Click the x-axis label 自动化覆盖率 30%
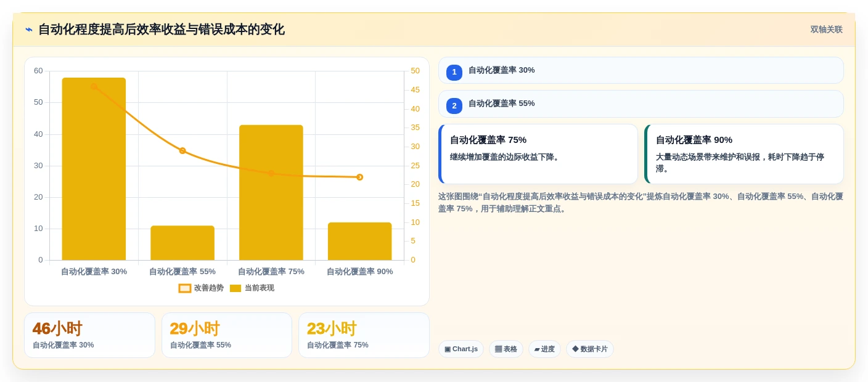Screen dimensions: 868x382 (94, 272)
